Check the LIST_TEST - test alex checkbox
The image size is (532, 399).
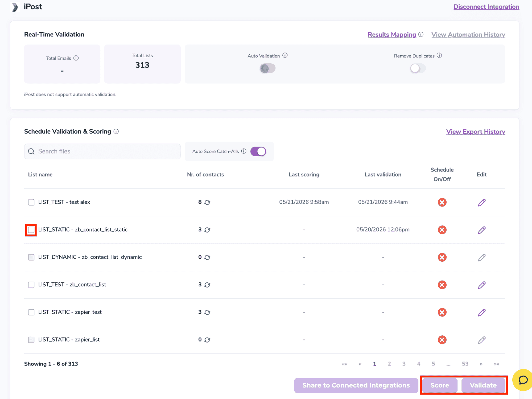click(x=31, y=202)
